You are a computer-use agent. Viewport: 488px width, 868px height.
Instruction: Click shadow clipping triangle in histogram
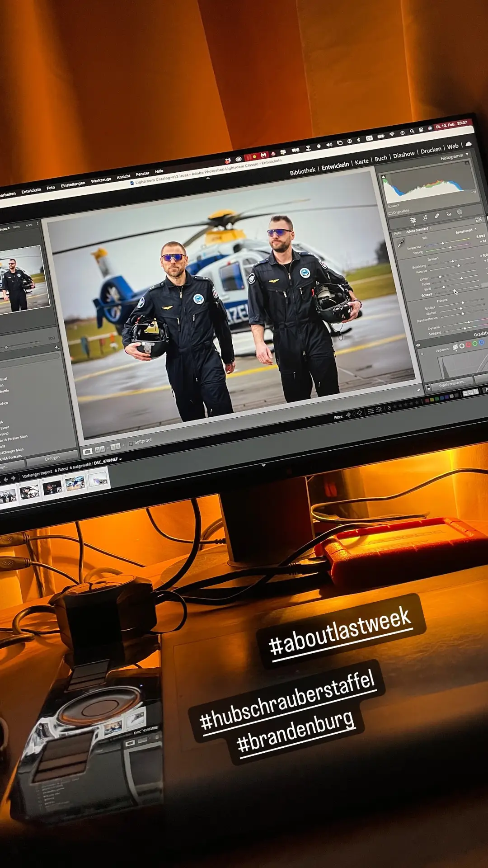click(x=383, y=177)
